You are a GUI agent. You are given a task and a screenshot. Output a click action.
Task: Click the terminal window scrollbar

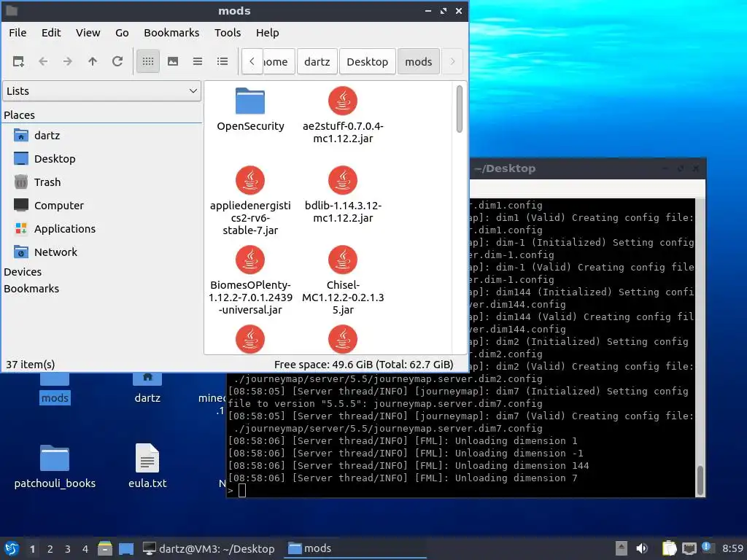(x=700, y=480)
